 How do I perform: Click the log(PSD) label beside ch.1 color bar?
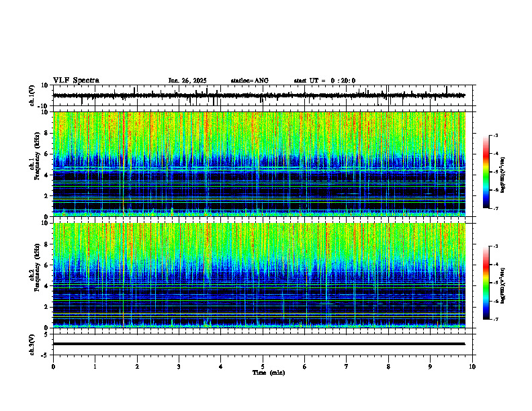pos(502,175)
